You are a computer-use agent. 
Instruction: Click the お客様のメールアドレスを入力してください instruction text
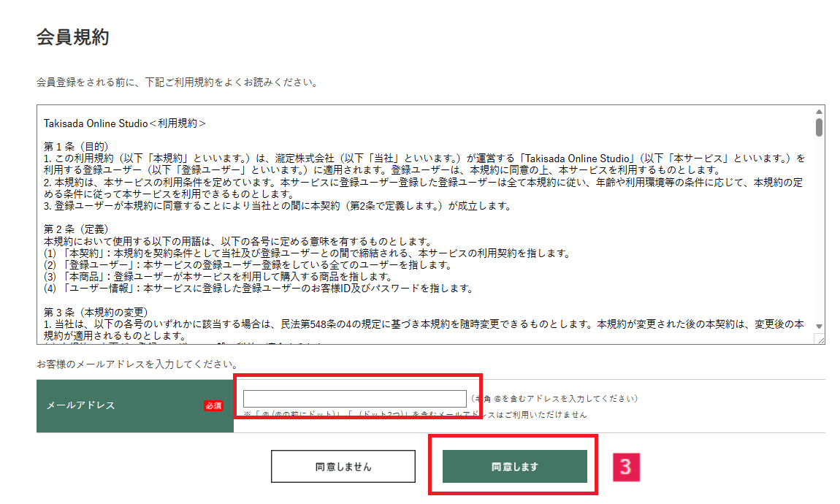tap(137, 364)
